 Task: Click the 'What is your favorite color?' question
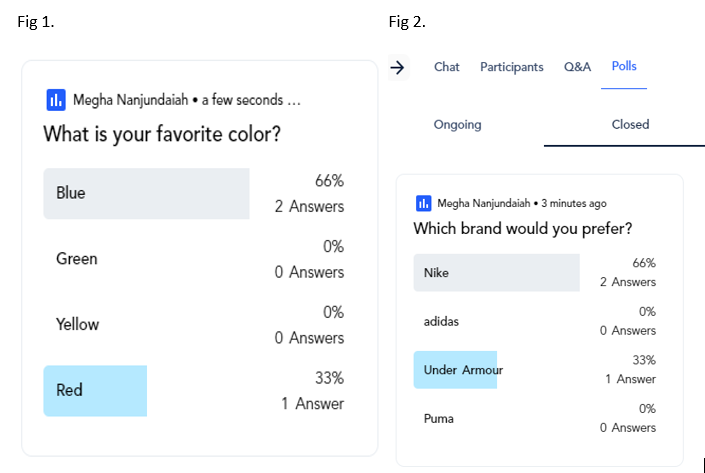point(162,134)
